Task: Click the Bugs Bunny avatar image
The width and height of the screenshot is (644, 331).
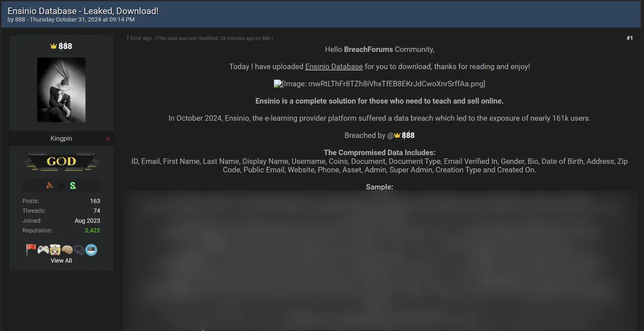Action: click(61, 89)
